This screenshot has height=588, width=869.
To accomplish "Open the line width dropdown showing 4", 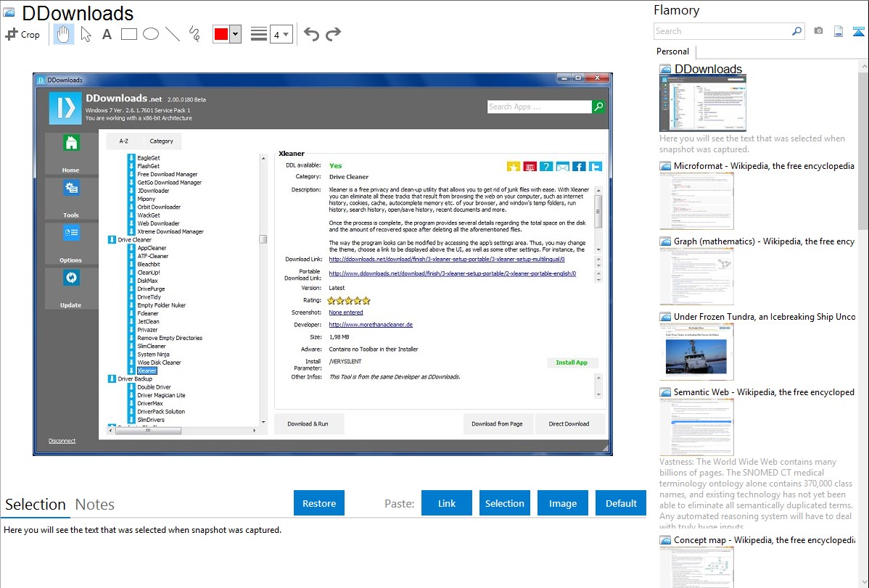I will point(281,34).
